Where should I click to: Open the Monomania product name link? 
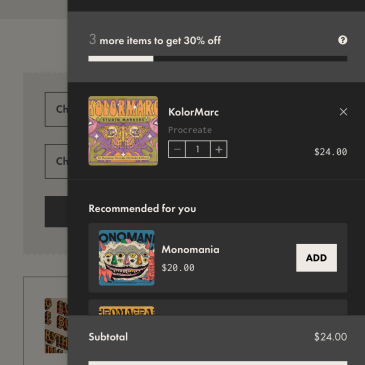[x=191, y=249]
